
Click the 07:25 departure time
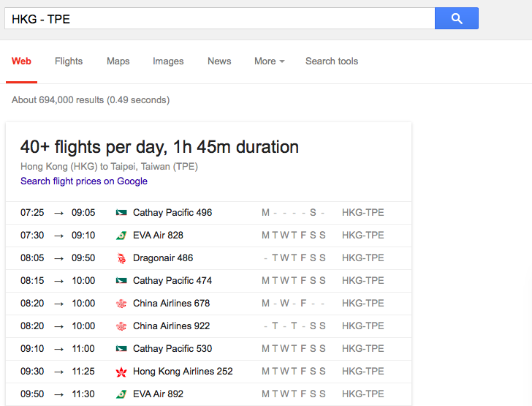32,213
